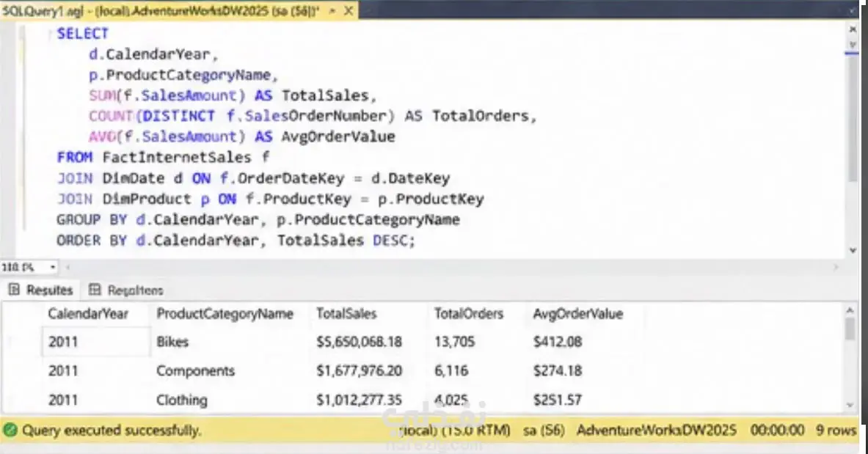868x454 pixels.
Task: Place cursor on d.CalendarYear select line
Action: (x=154, y=54)
